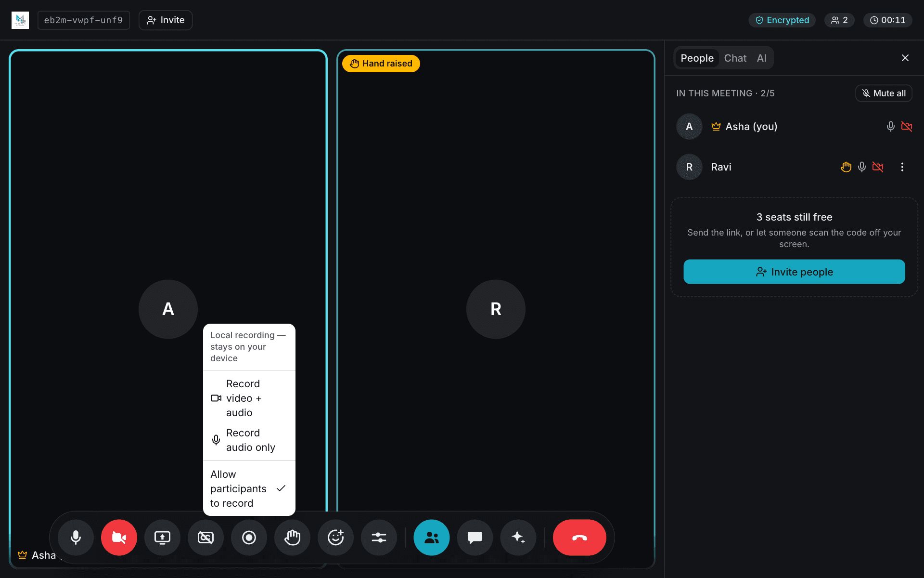Click the '3 seats still free' heading
Image resolution: width=924 pixels, height=578 pixels.
pos(794,217)
